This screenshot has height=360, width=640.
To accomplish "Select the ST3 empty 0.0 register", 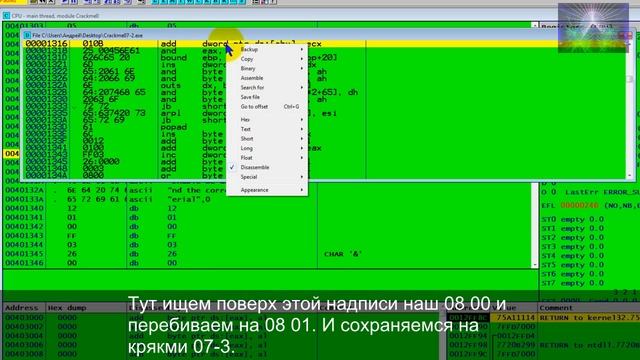I will [x=573, y=247].
